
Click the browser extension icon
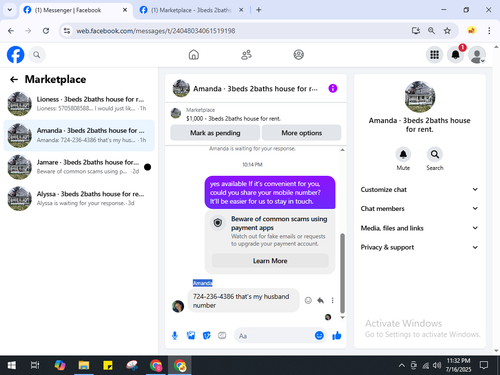point(471,31)
